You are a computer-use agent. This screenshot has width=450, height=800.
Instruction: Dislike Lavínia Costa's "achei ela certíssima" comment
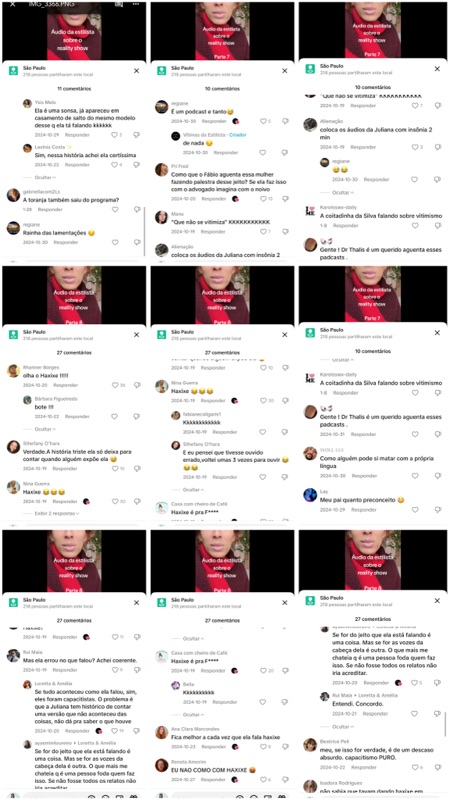click(x=136, y=165)
